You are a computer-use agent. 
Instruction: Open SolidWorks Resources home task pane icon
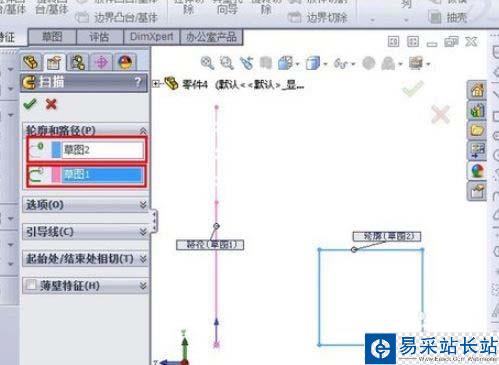(x=477, y=90)
